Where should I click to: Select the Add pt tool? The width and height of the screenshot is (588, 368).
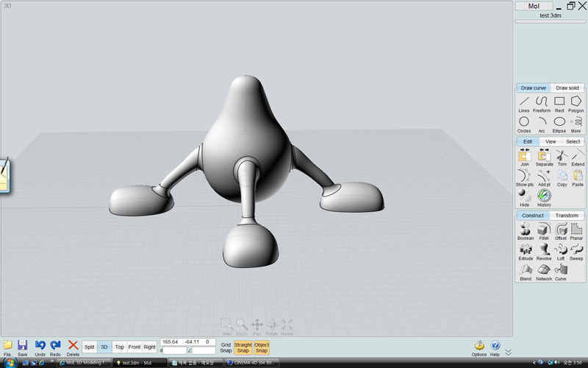pyautogui.click(x=544, y=177)
